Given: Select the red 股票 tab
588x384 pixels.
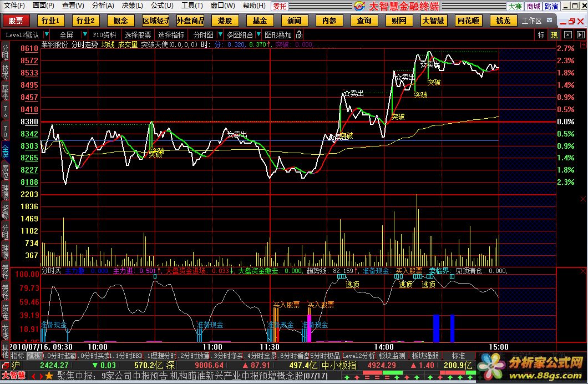Looking at the screenshot, I should point(16,21).
